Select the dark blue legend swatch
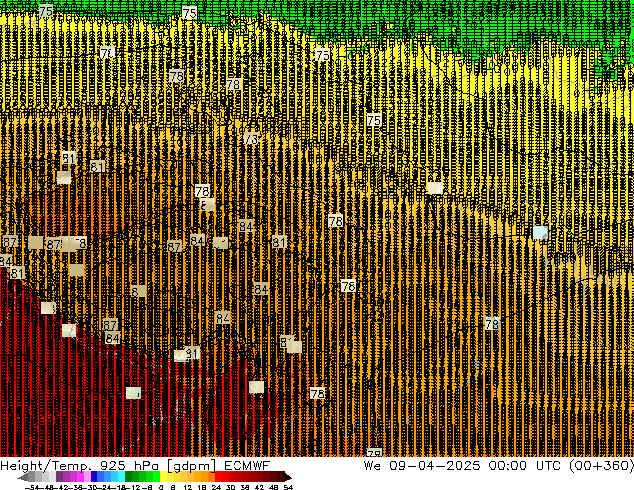The width and height of the screenshot is (634, 490). pyautogui.click(x=94, y=477)
